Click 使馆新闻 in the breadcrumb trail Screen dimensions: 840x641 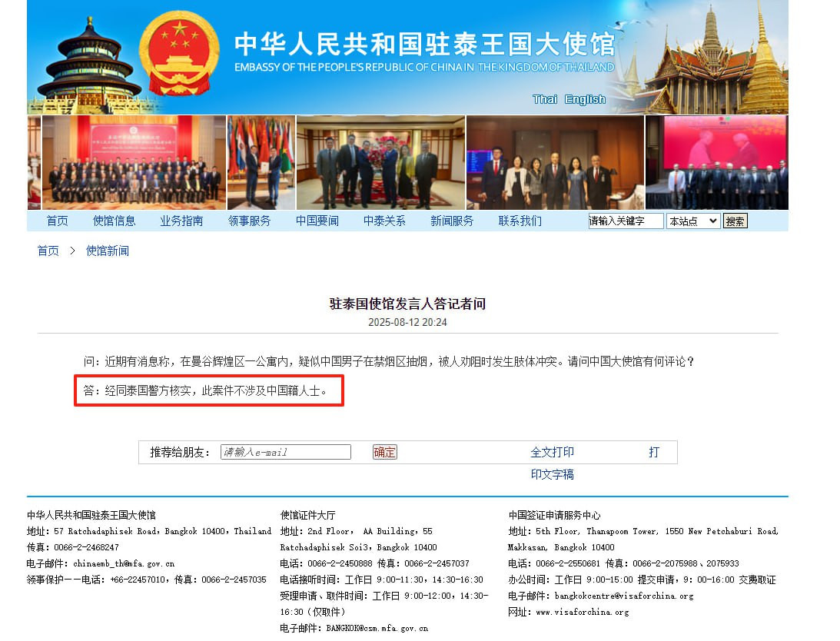pos(108,251)
